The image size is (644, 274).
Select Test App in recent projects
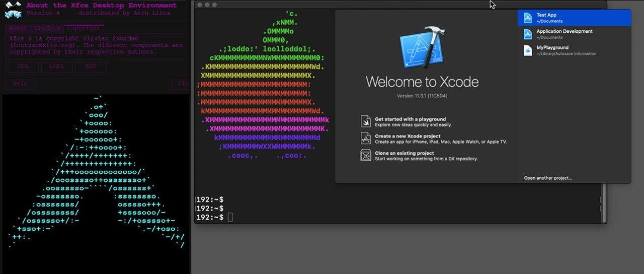(574, 18)
